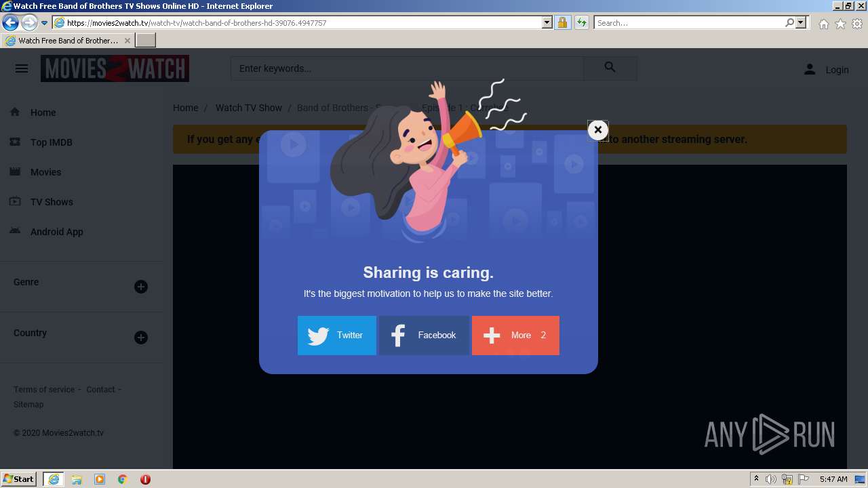Screen dimensions: 868x488
Task: Click the magnifier search button
Action: point(610,68)
